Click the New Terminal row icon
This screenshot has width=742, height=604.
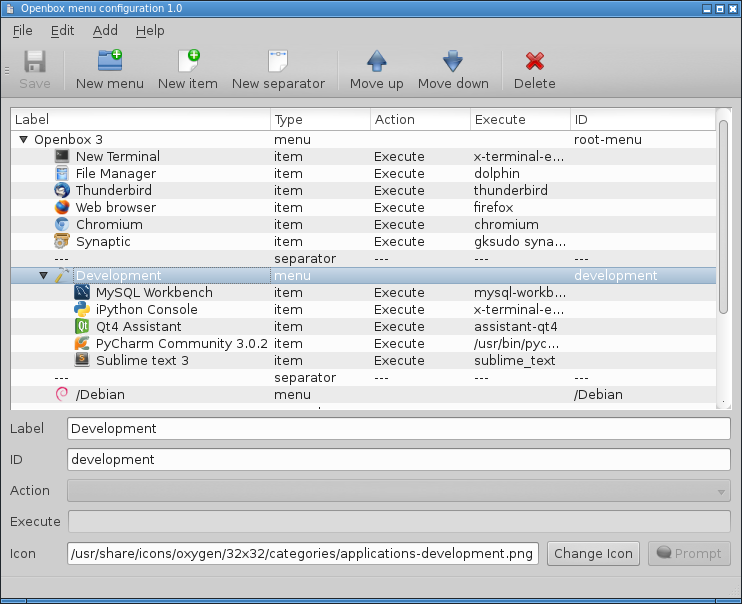pos(62,156)
